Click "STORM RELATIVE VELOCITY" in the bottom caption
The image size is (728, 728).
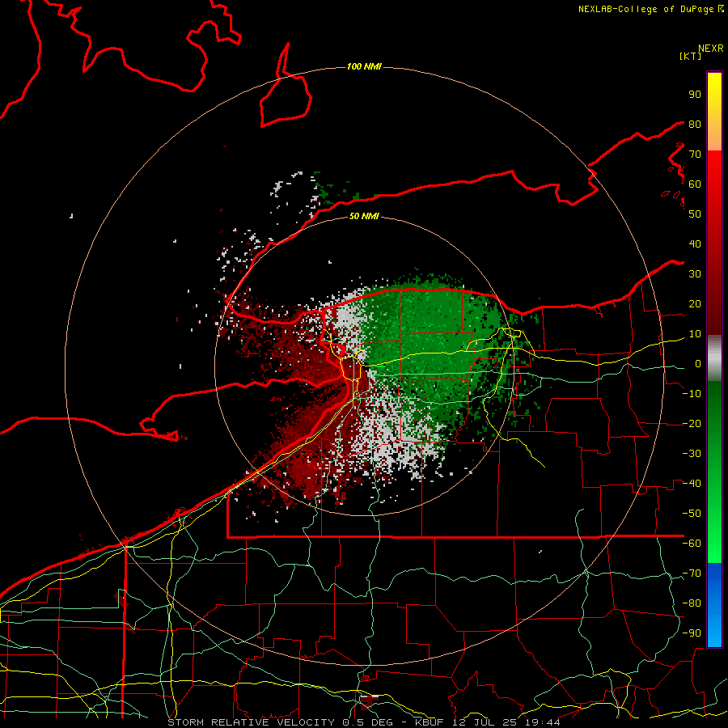(252, 722)
